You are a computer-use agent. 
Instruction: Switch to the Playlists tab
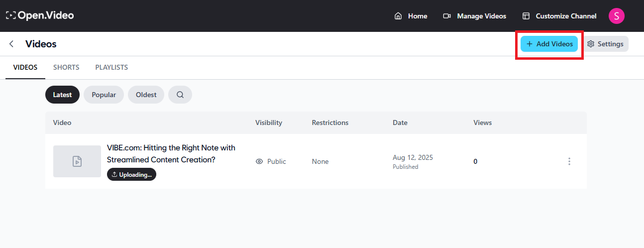tap(111, 67)
